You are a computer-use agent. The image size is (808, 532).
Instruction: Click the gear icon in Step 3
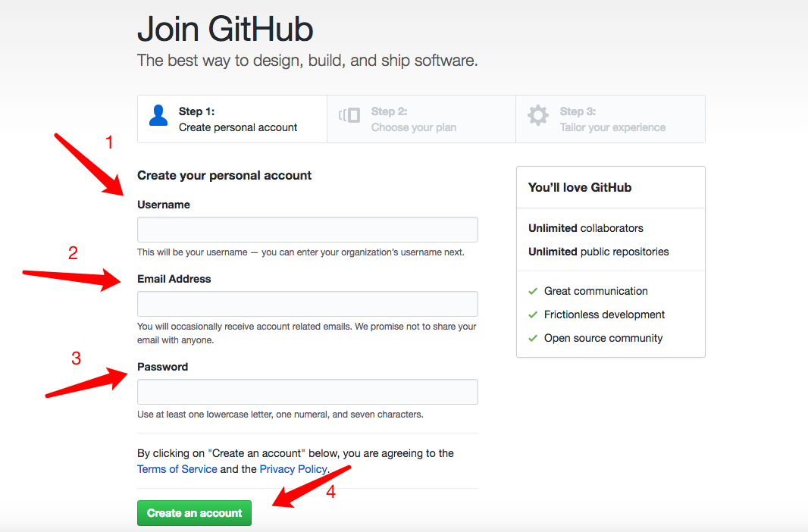pos(537,114)
